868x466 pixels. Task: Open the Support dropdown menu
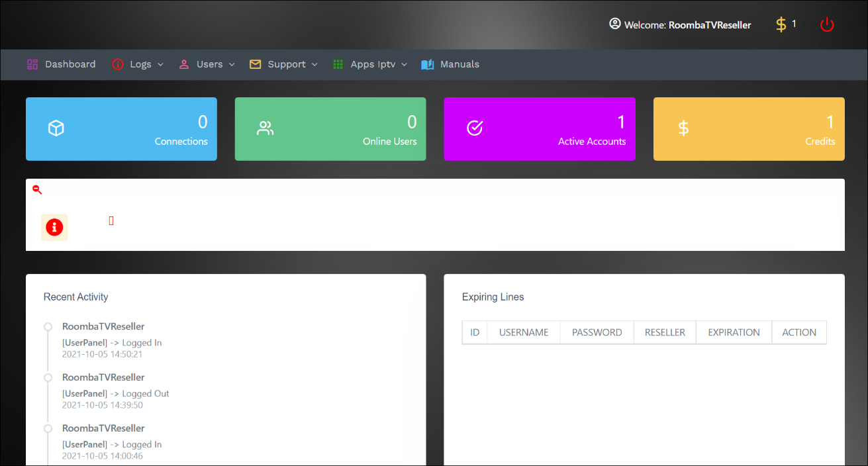[283, 64]
